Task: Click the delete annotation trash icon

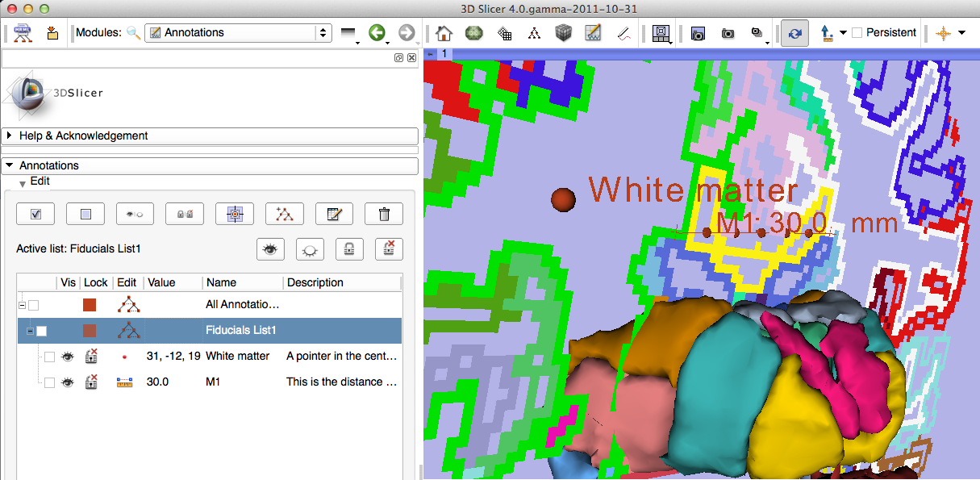Action: (384, 214)
